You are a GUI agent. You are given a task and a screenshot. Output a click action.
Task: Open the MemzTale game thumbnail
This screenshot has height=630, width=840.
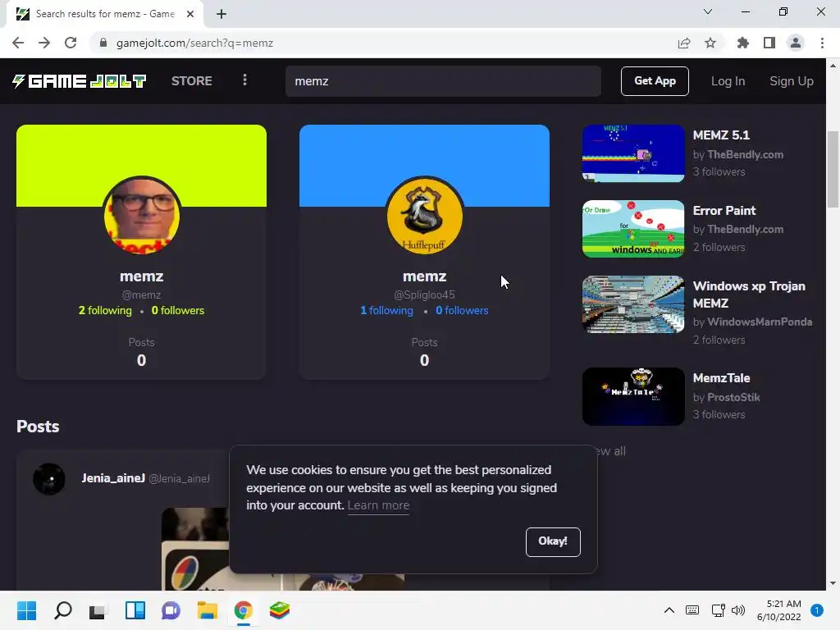coord(633,396)
